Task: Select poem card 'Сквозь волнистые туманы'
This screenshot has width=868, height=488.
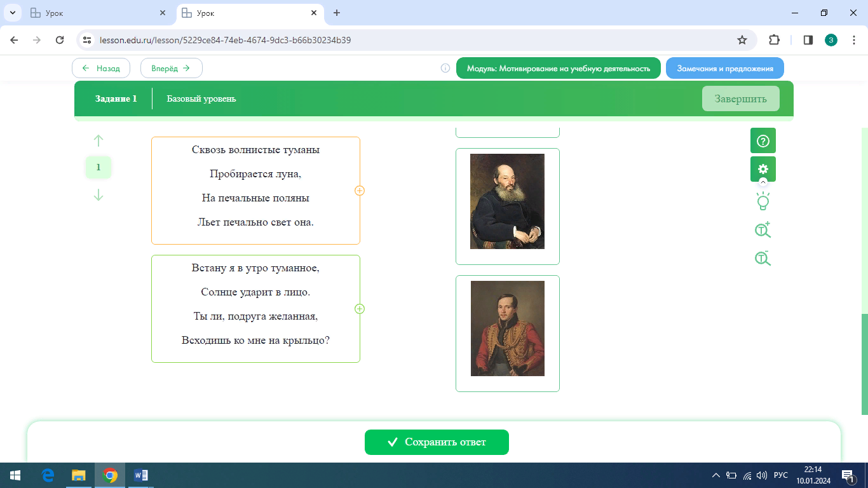Action: pyautogui.click(x=255, y=191)
